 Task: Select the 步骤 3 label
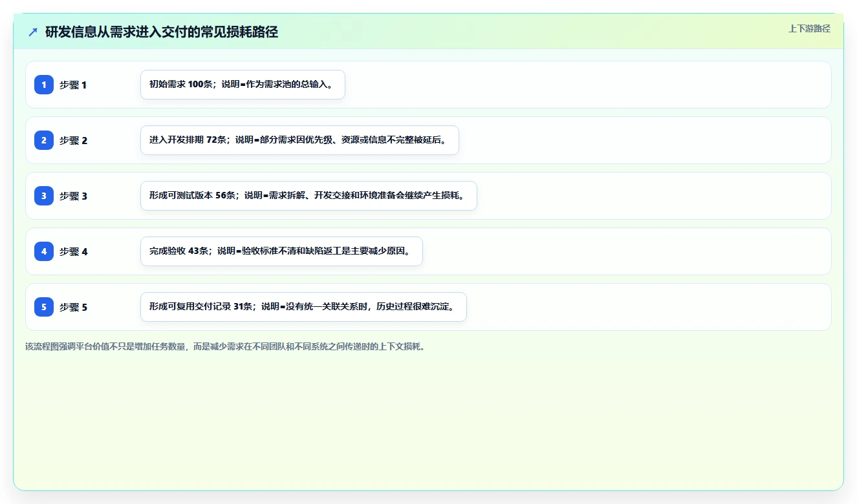[x=73, y=196]
